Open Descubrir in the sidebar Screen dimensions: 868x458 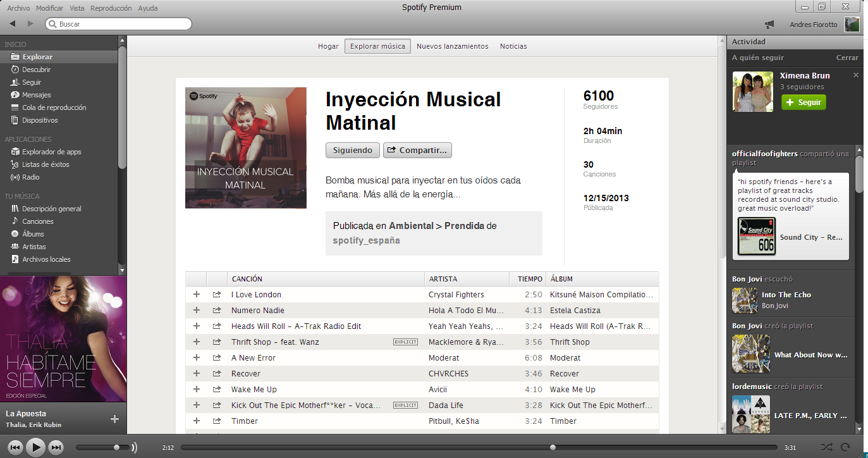point(36,70)
